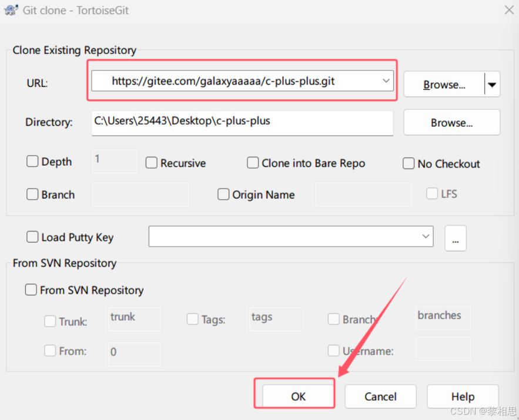Click the Username text field
Screen dimensions: 519x420
point(443,349)
